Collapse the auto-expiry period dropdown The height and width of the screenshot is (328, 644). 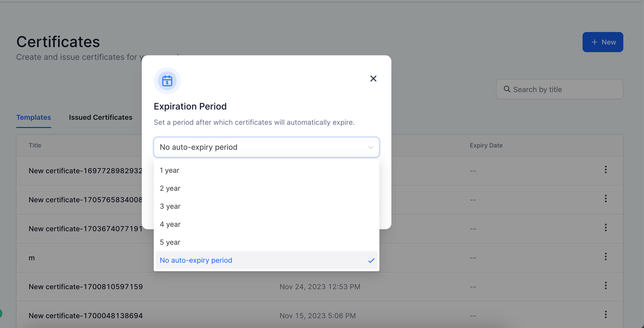point(370,147)
